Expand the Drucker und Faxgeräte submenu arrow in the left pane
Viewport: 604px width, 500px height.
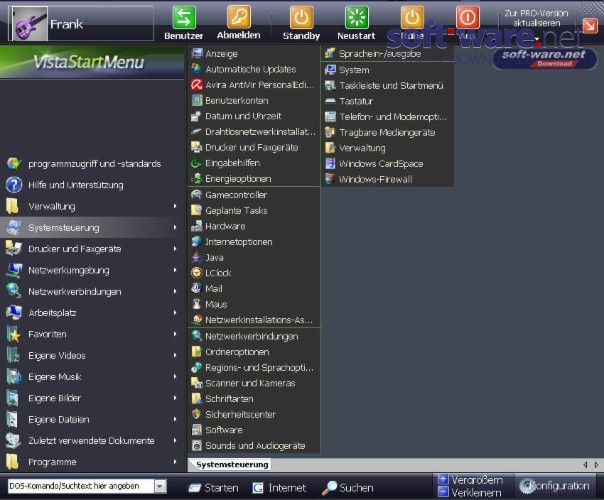coord(175,249)
